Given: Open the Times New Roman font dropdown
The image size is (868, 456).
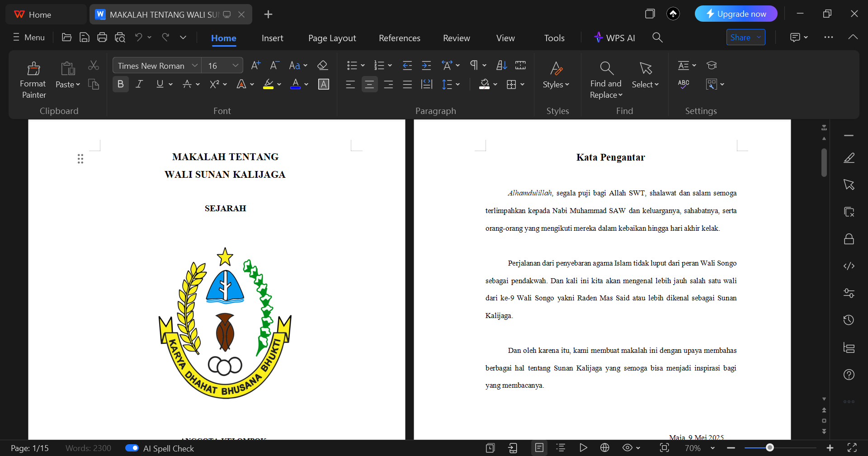Looking at the screenshot, I should (194, 66).
